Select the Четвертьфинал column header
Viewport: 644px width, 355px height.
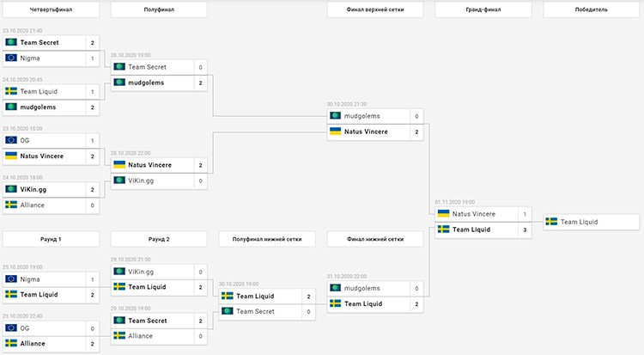point(51,9)
